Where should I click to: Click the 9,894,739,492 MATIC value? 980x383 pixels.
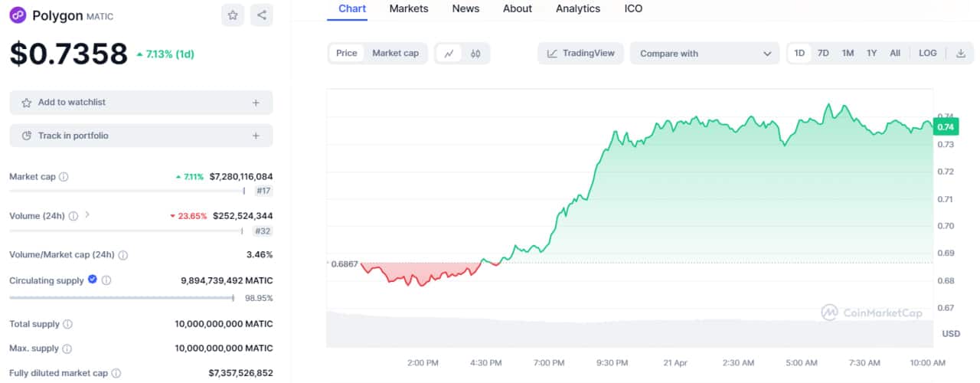[x=227, y=281]
